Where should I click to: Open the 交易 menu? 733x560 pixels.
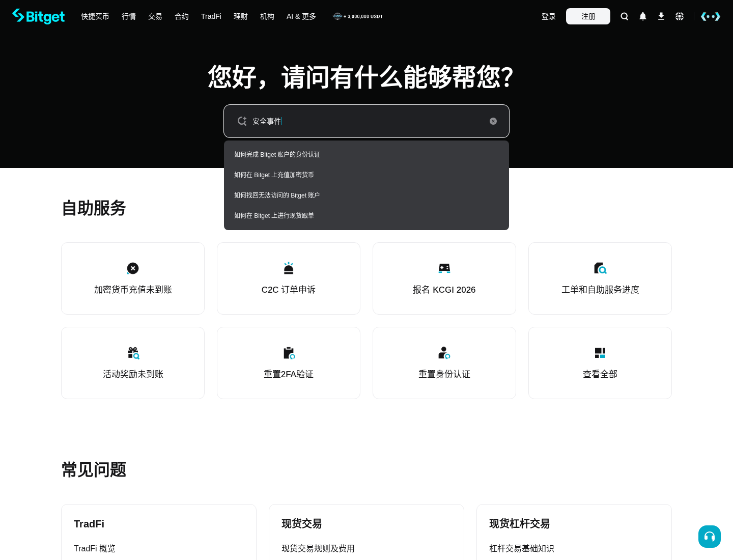[155, 16]
